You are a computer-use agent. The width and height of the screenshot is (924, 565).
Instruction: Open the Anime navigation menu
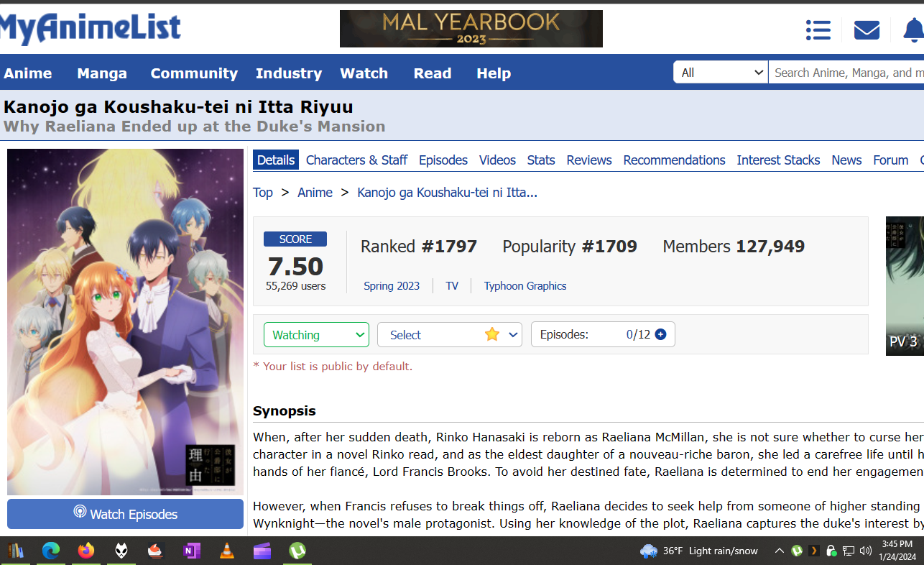coord(28,73)
